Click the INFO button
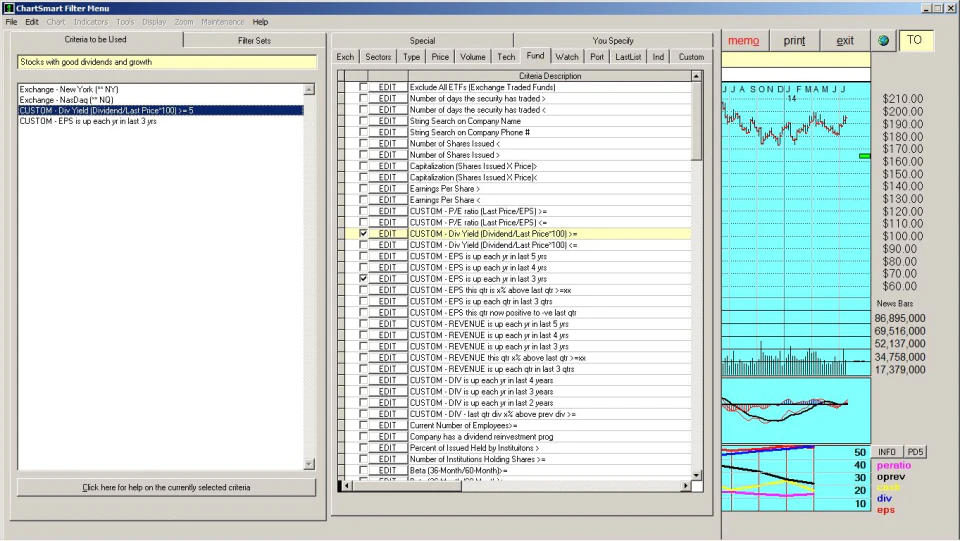 click(887, 452)
